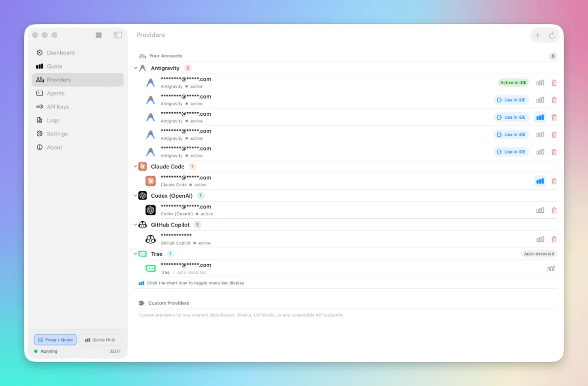Viewport: 588px width, 386px height.
Task: Switch to Quota Only mode
Action: point(100,340)
